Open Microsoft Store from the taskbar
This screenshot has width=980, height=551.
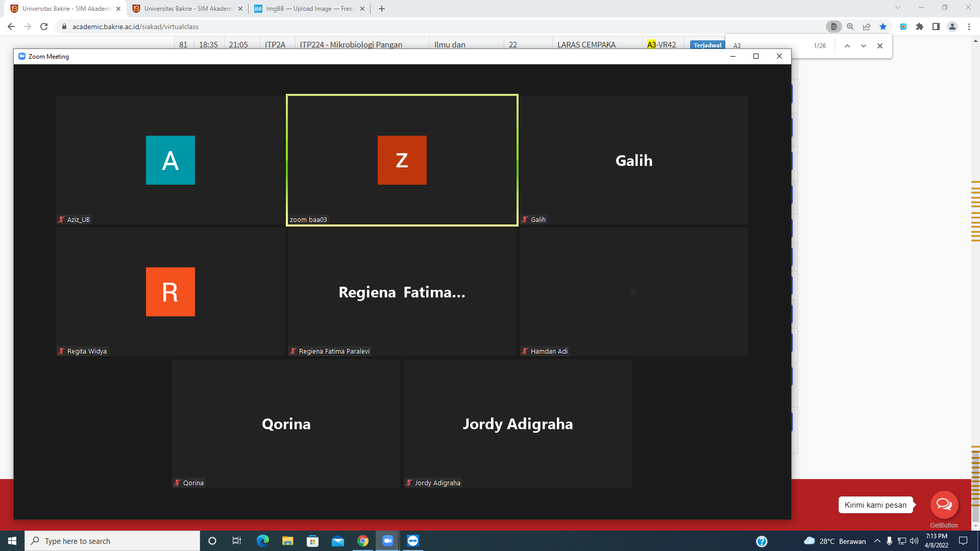(x=312, y=541)
